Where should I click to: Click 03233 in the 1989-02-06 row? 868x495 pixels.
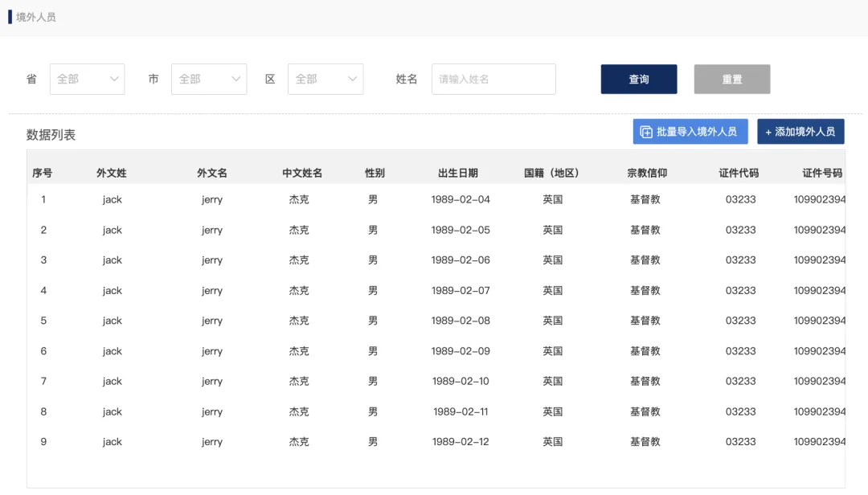tap(741, 260)
